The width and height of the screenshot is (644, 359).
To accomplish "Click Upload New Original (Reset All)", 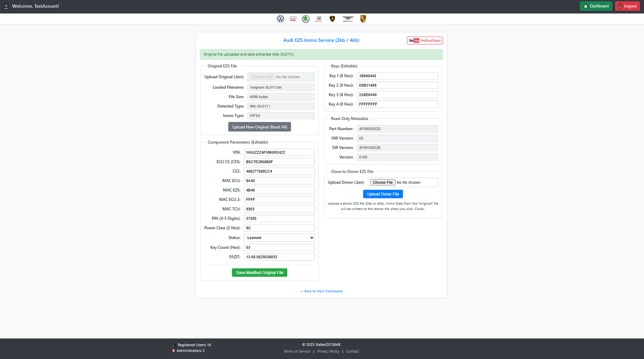I will (260, 127).
